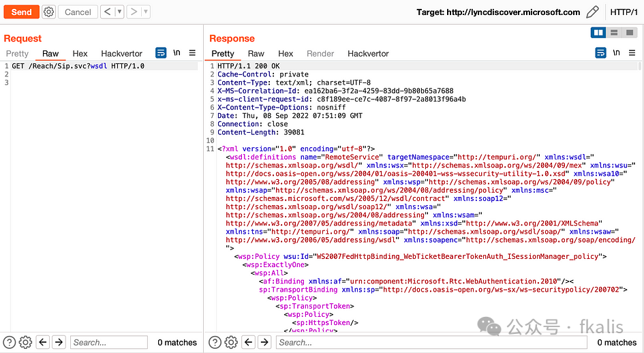644x353 pixels.
Task: Toggle non-printable \n characters in Response
Action: 617,52
